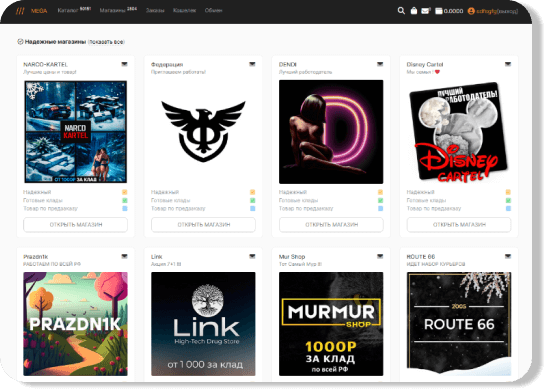Click the Федерация card title
Viewport: 546px width, 390px height.
tap(167, 64)
